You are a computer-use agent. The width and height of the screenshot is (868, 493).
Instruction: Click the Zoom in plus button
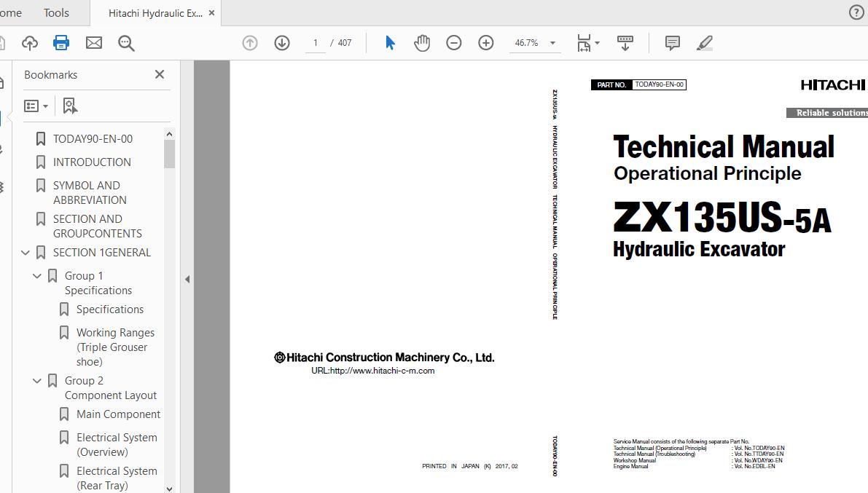coord(486,43)
